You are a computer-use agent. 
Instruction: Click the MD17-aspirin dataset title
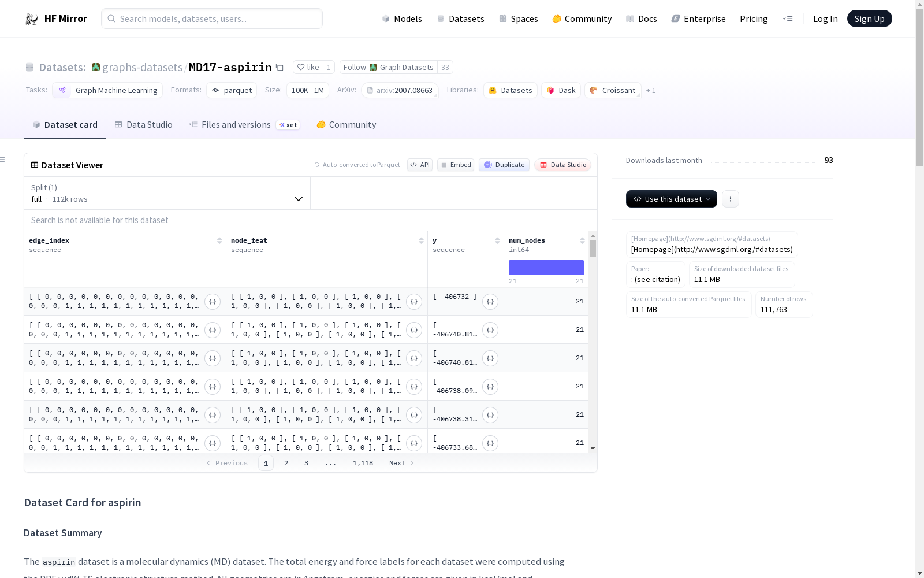(x=230, y=67)
